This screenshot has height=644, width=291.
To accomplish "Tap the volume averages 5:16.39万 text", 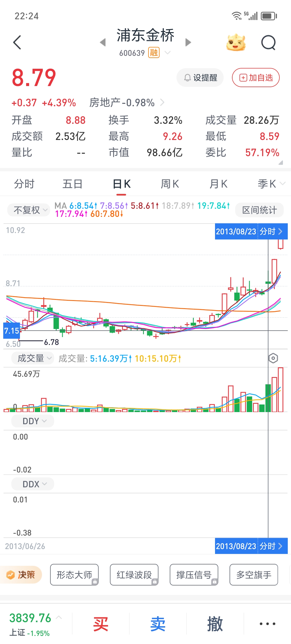I will coord(111,358).
